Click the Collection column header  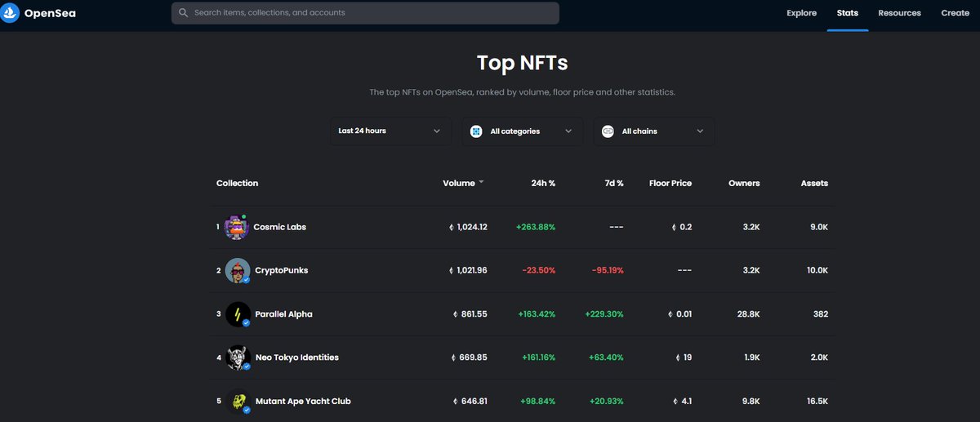(237, 183)
